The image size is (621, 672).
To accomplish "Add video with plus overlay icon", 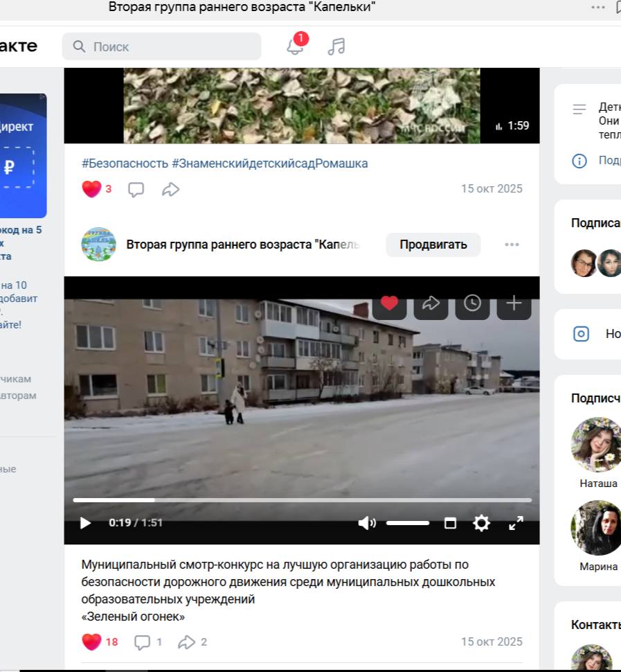I will pyautogui.click(x=514, y=303).
